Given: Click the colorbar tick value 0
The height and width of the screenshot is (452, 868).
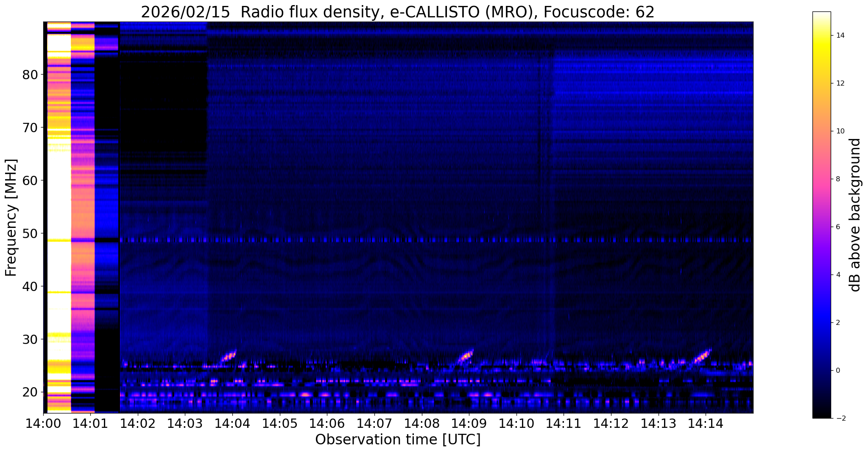Looking at the screenshot, I should coord(837,371).
